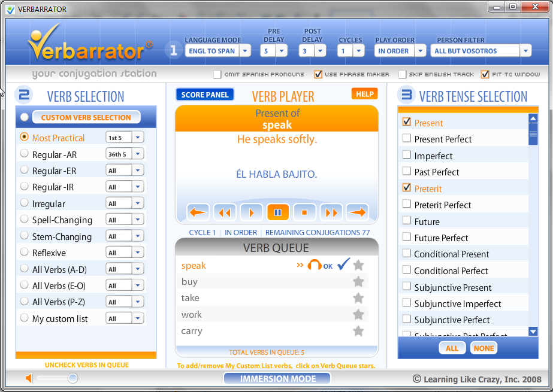Uncheck the Present tense checkbox
This screenshot has width=553, height=392.
click(407, 122)
